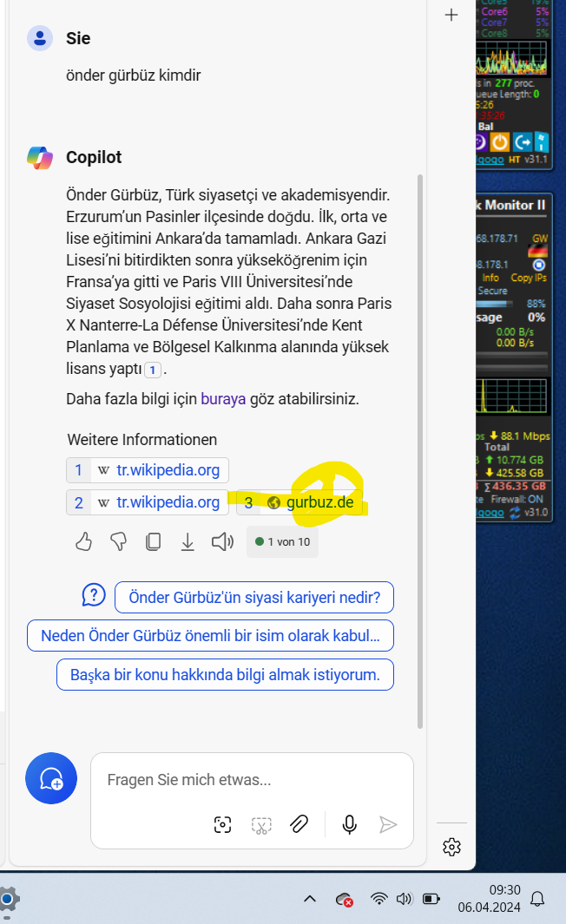This screenshot has height=924, width=566.
Task: Select "Başka bir konu hakkında bilgi almak istiyorum" suggestion
Action: (225, 674)
